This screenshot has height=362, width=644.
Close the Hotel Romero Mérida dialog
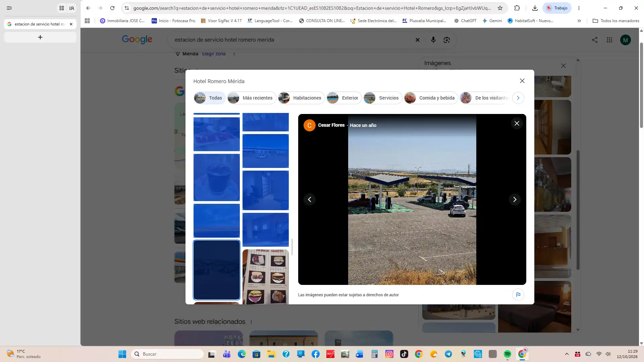click(x=522, y=81)
